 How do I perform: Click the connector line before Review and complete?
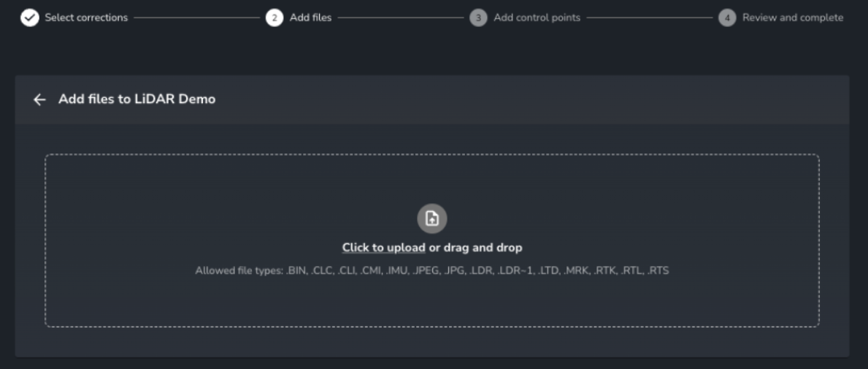(650, 18)
